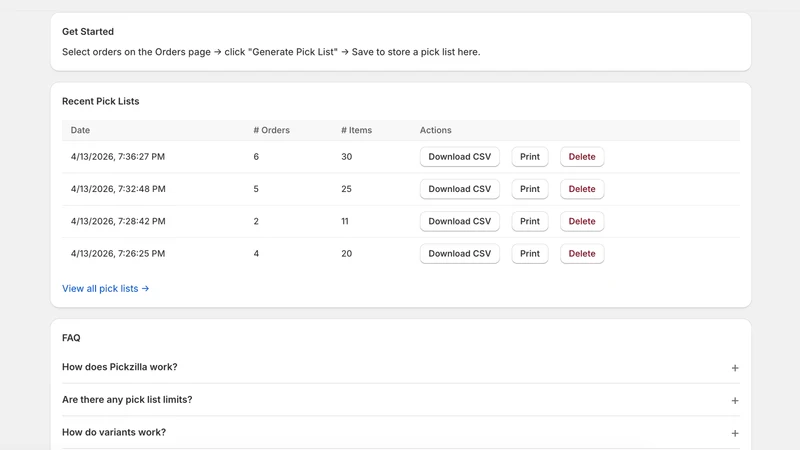Download CSV for the 7:36:27 PM pick list

click(x=460, y=157)
